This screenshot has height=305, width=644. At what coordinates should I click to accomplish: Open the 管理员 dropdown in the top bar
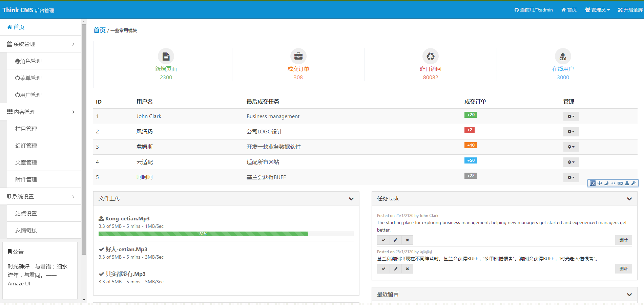point(597,10)
